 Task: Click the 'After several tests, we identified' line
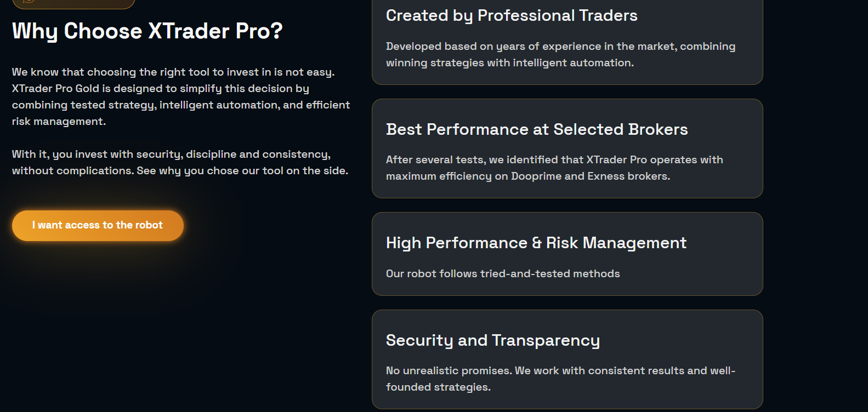point(554,160)
